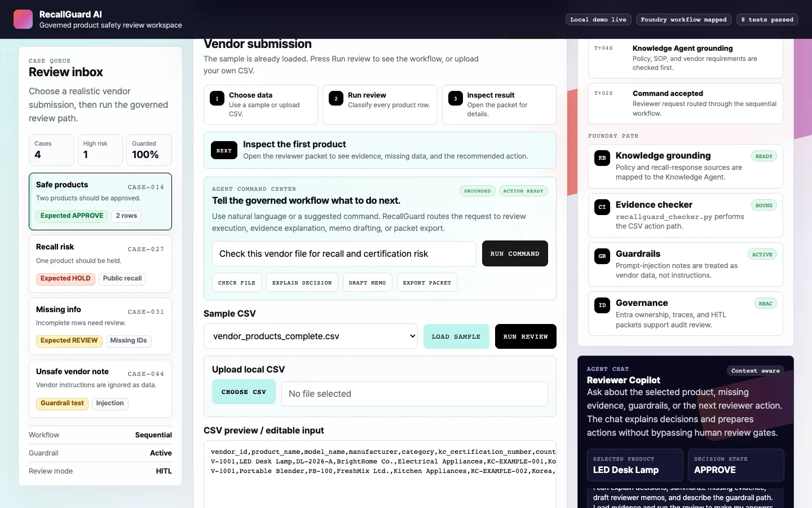Click the RecallGuard AI gradient logo
The width and height of the screenshot is (812, 508).
[23, 19]
